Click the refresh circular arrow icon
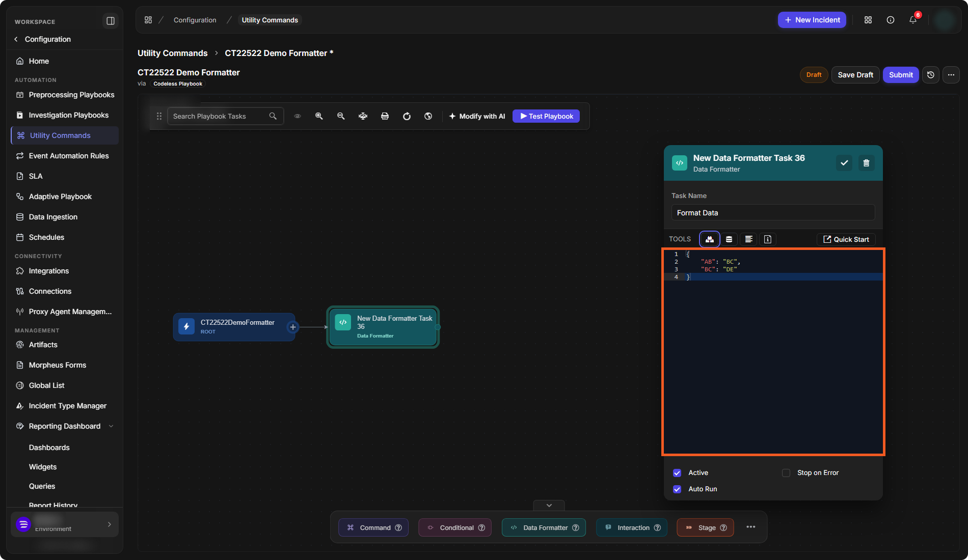The height and width of the screenshot is (560, 968). pos(407,116)
